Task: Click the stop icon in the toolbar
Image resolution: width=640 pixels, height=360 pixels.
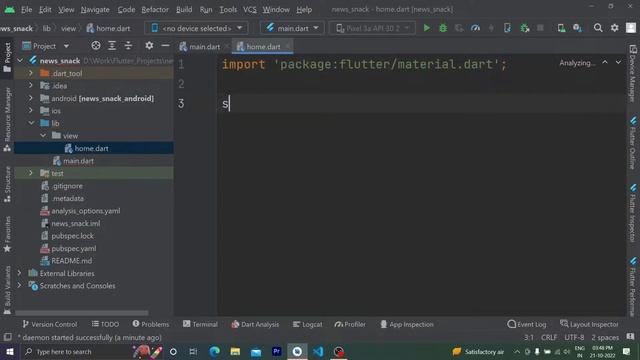Action: point(540,28)
